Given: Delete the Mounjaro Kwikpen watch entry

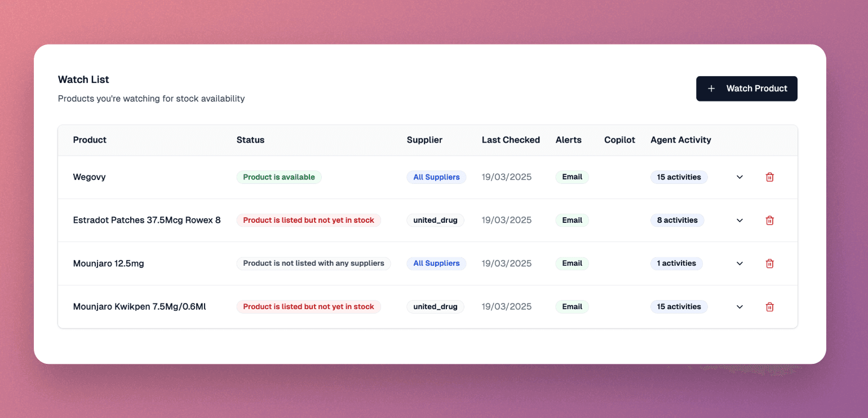Looking at the screenshot, I should pyautogui.click(x=769, y=307).
